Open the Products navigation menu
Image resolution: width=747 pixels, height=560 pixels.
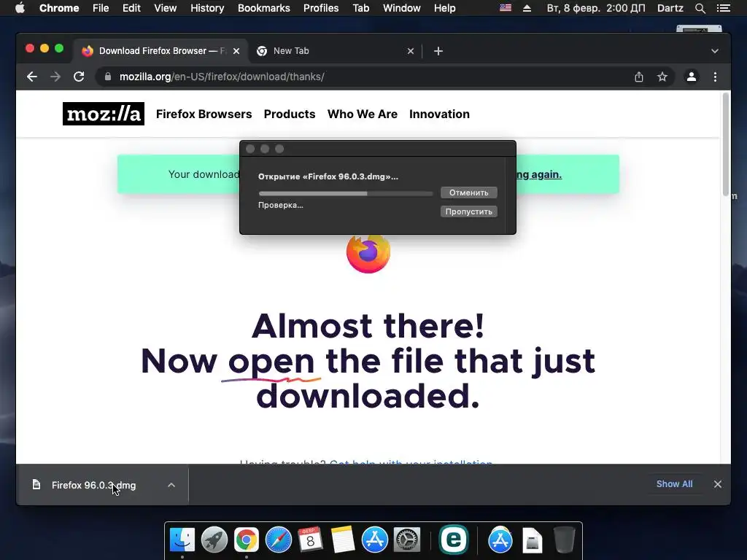(290, 114)
